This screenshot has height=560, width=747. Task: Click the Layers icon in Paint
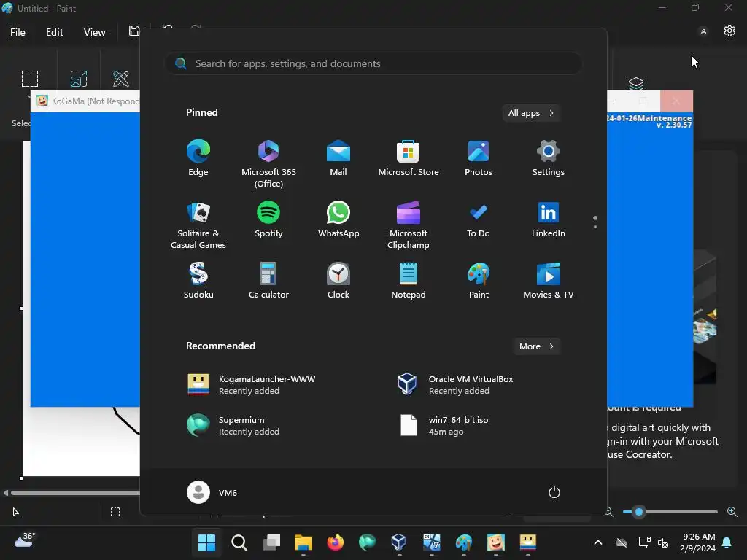tap(636, 83)
